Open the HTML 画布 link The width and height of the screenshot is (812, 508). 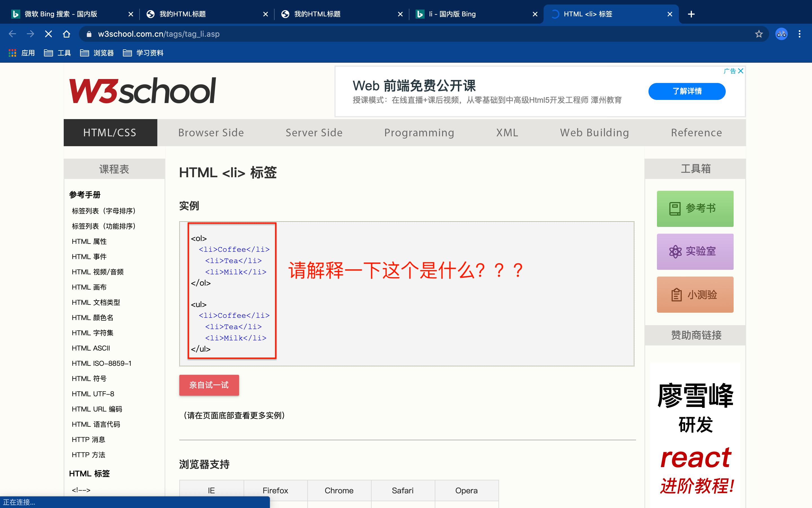coord(89,287)
